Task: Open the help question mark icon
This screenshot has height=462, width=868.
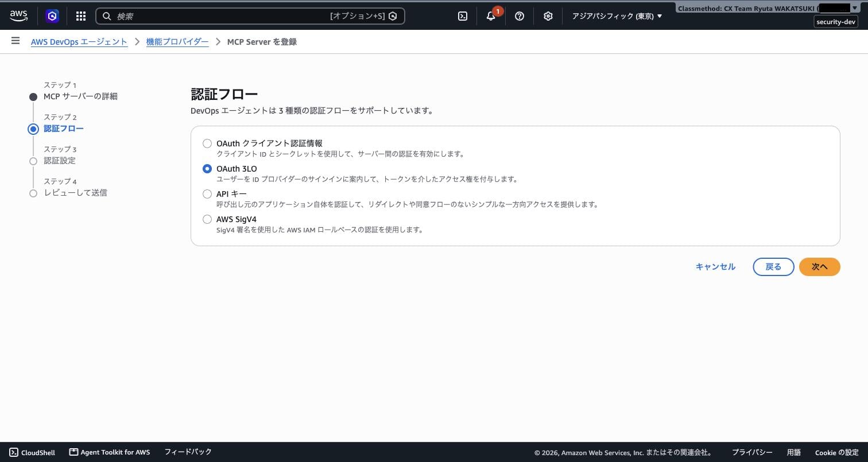Action: pyautogui.click(x=520, y=16)
